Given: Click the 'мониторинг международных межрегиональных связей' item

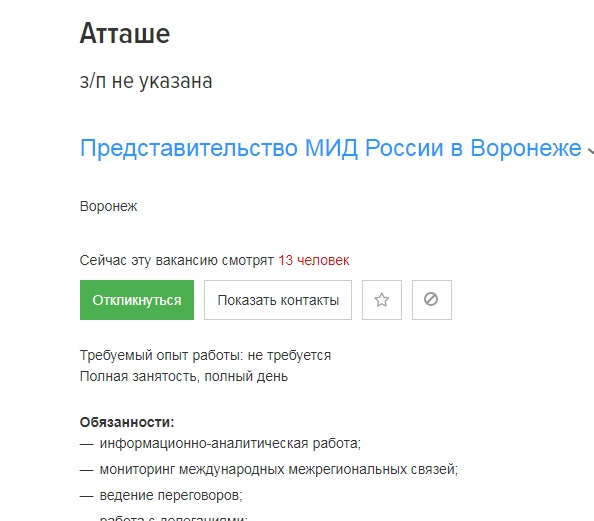Looking at the screenshot, I should [278, 469].
